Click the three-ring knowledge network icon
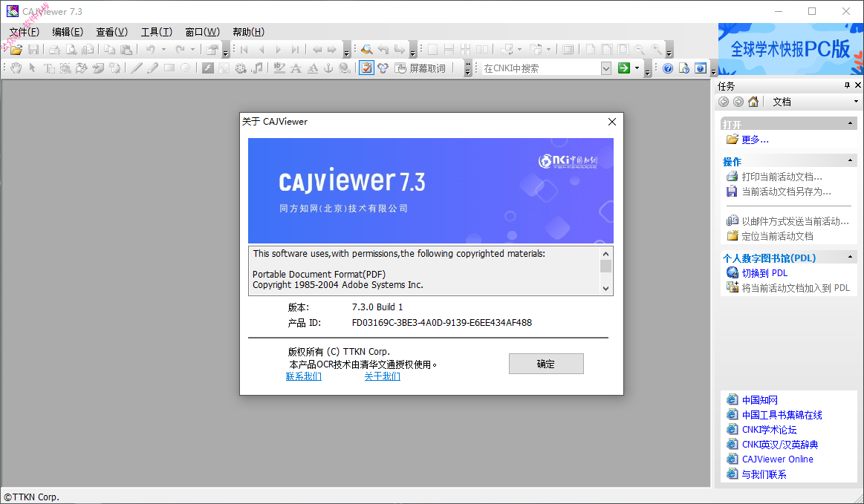 (x=383, y=68)
